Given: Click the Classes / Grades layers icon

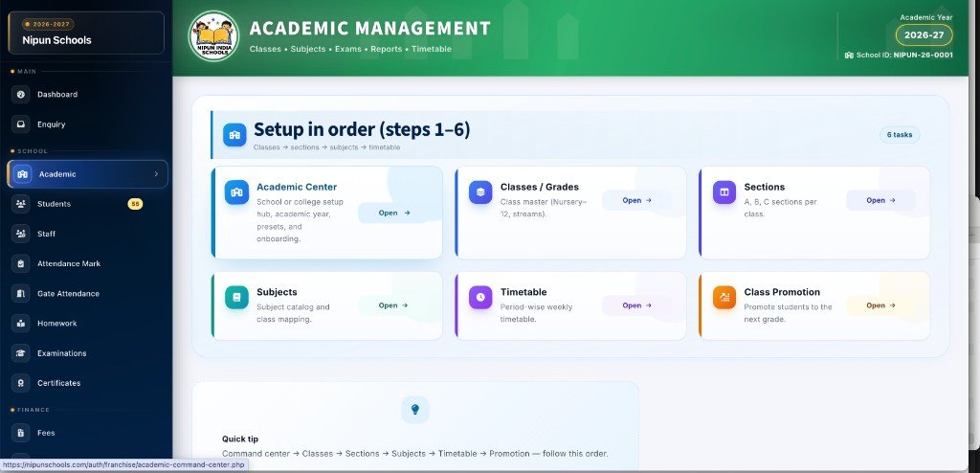Looking at the screenshot, I should 480,192.
